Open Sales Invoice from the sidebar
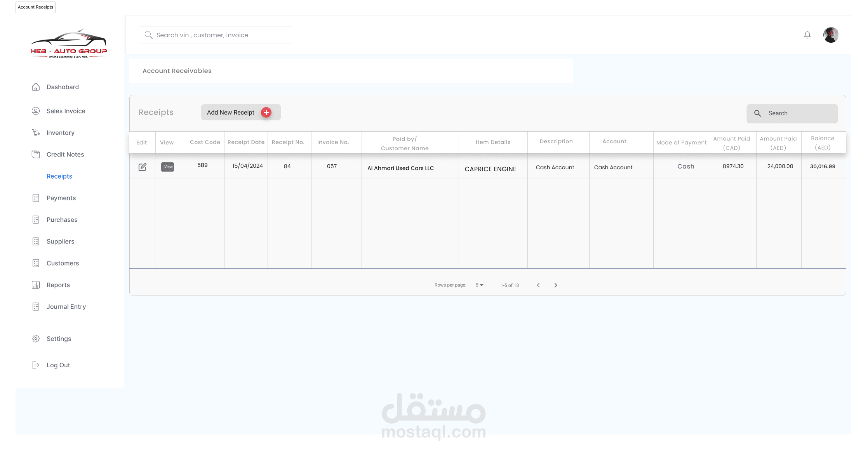This screenshot has width=868, height=450. coord(66,111)
